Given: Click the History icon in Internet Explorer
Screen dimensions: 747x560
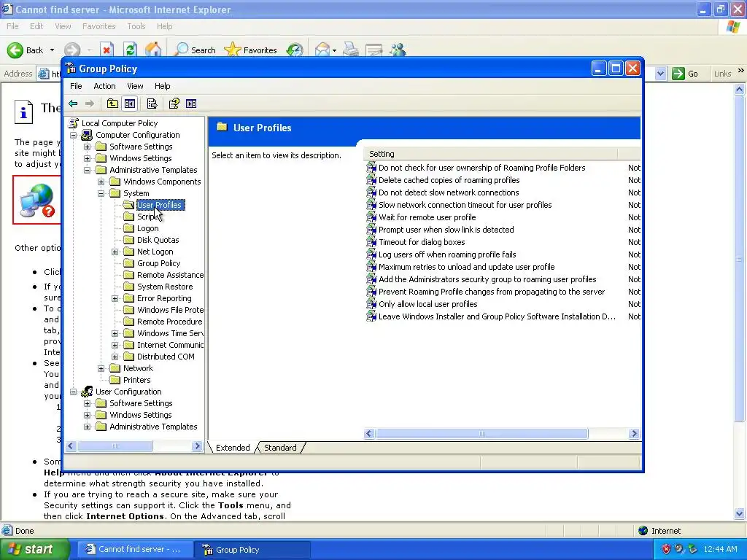Looking at the screenshot, I should [295, 50].
